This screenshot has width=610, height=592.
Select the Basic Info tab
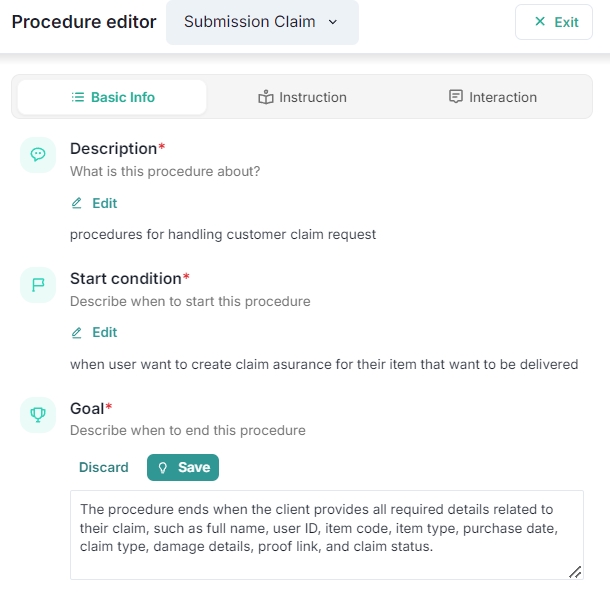(112, 97)
